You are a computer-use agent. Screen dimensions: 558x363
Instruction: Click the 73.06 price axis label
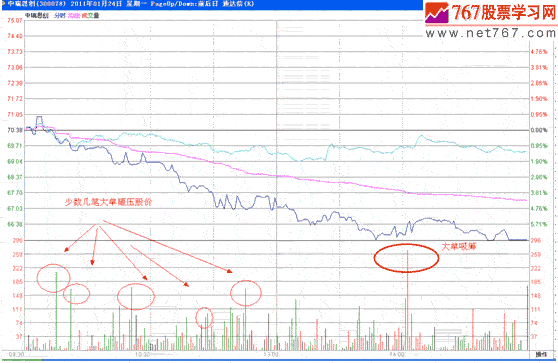pyautogui.click(x=15, y=67)
